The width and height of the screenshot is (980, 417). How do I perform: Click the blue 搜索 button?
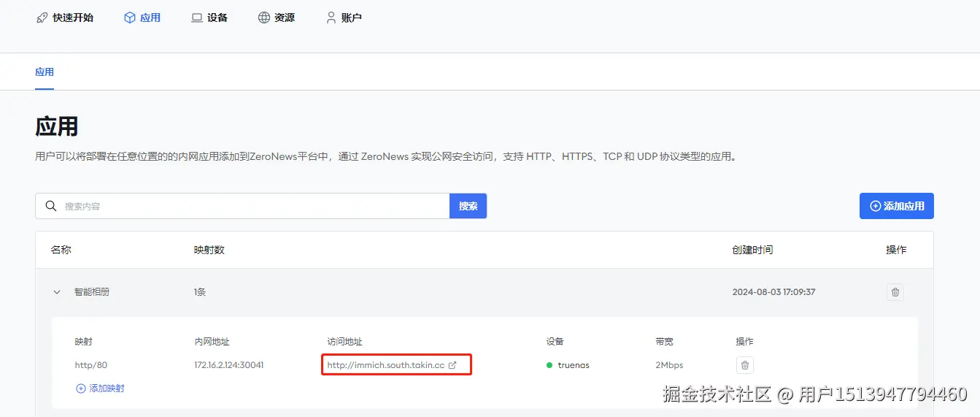tap(468, 206)
